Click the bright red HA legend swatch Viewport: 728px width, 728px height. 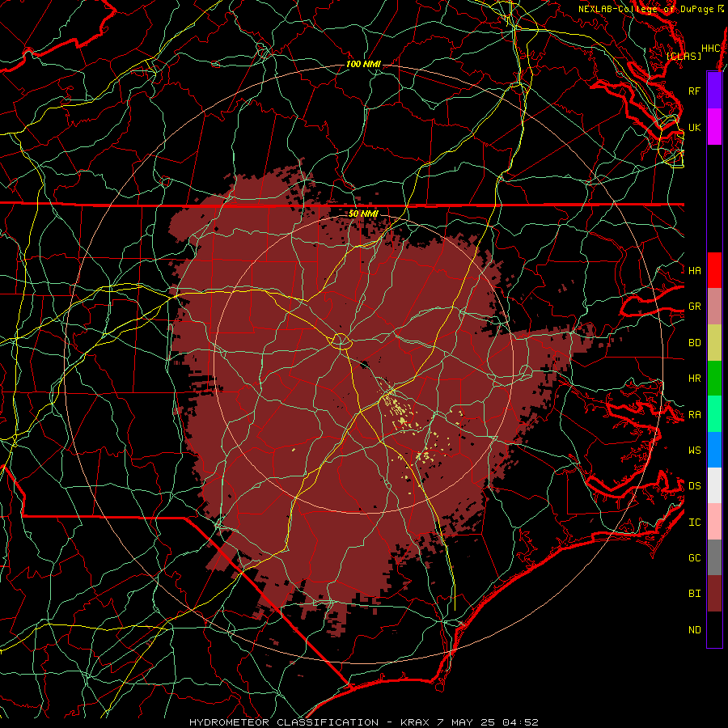[714, 270]
